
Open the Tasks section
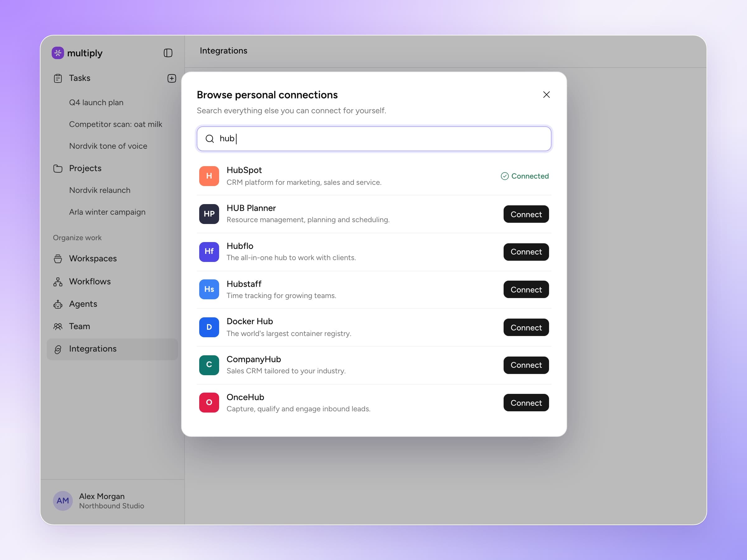[x=80, y=78]
